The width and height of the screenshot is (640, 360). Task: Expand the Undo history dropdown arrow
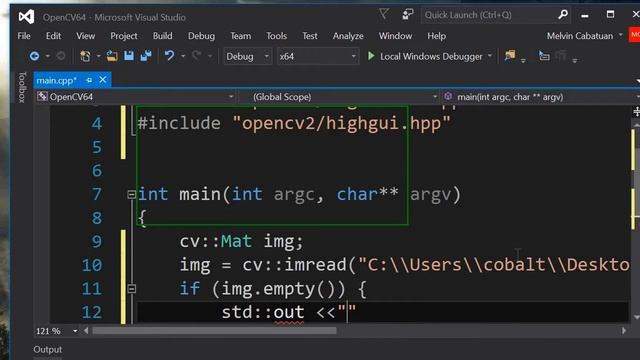183,56
